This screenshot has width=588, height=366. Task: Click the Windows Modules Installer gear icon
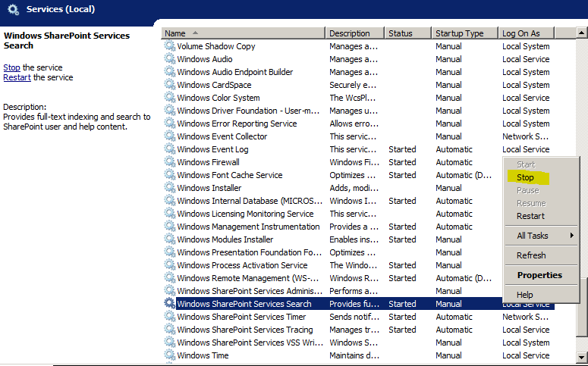tap(169, 239)
